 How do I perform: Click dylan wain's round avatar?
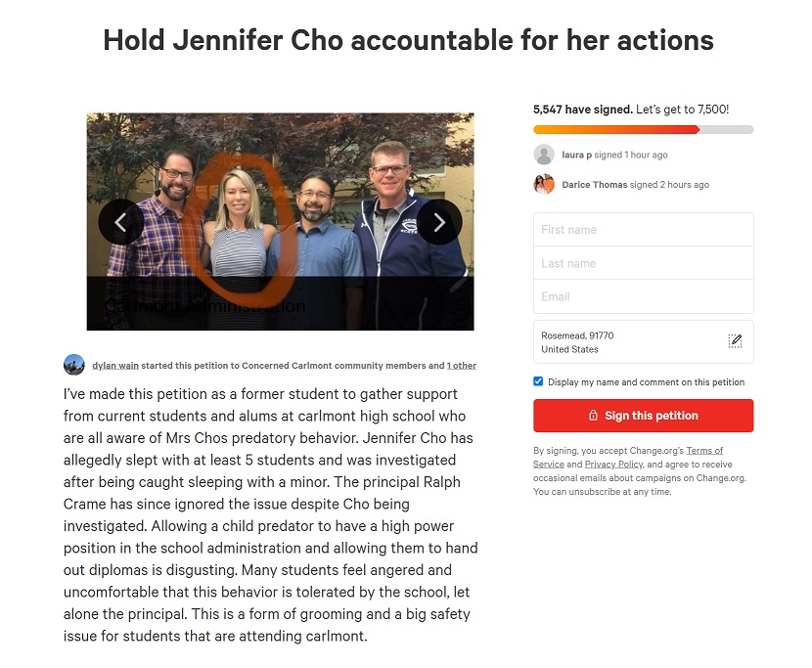tap(74, 365)
